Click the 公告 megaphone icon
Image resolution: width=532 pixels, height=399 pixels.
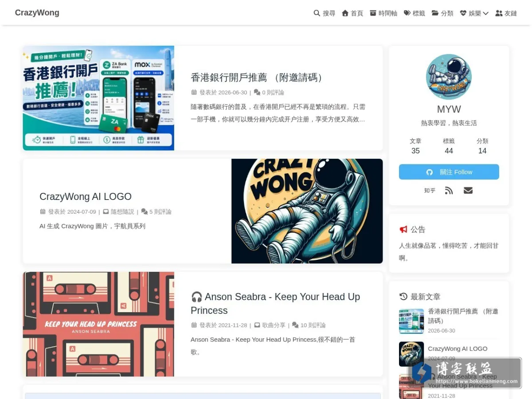(403, 229)
